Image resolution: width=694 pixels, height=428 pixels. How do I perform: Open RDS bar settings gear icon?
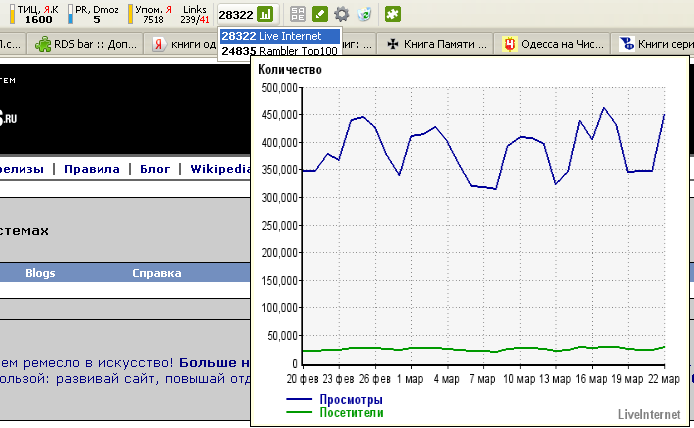click(342, 14)
